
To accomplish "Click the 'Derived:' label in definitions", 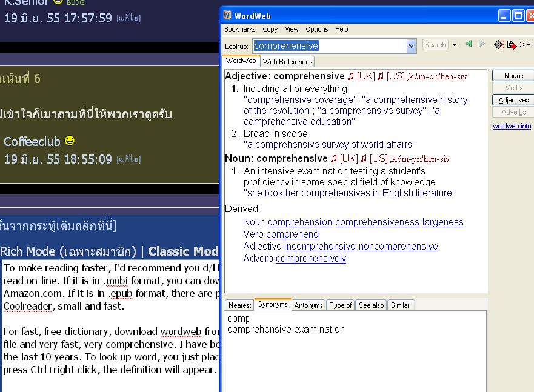I will [242, 208].
